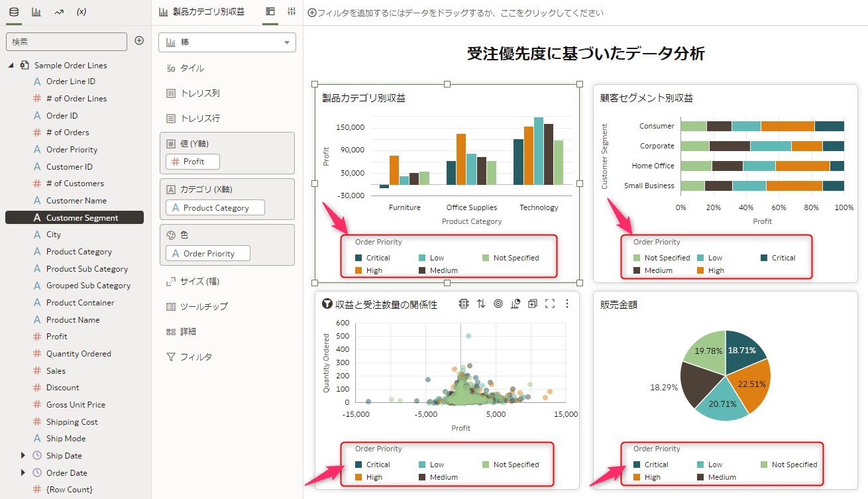The image size is (868, 499).
Task: Click the filter bar add-filter text
Action: point(461,13)
